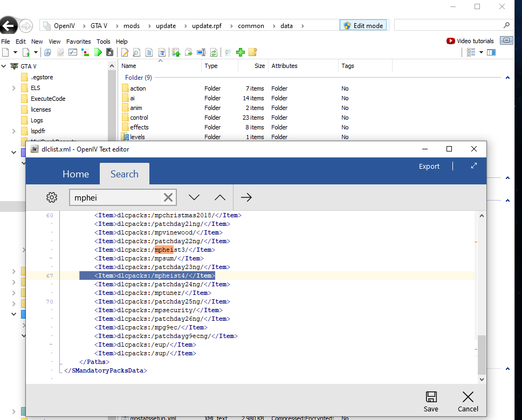This screenshot has width=522, height=420.
Task: Switch to the Home tab
Action: click(75, 174)
